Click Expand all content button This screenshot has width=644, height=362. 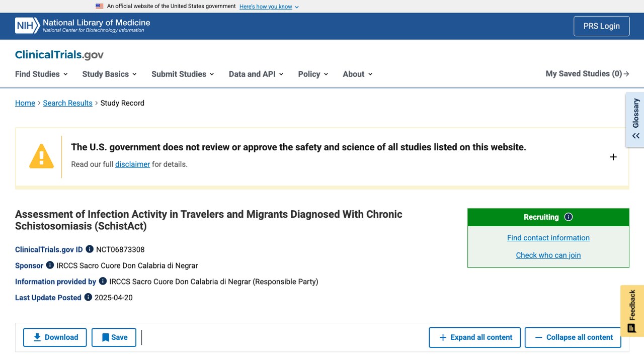[475, 337]
